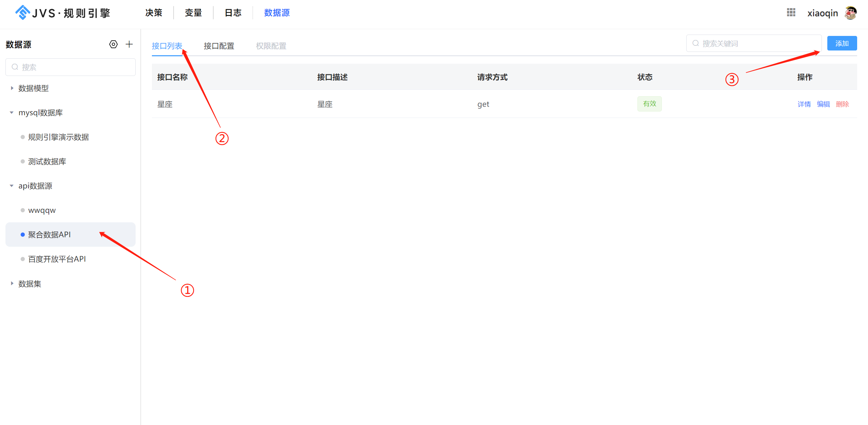Click the plus icon to add a data source
The height and width of the screenshot is (425, 868).
(129, 44)
